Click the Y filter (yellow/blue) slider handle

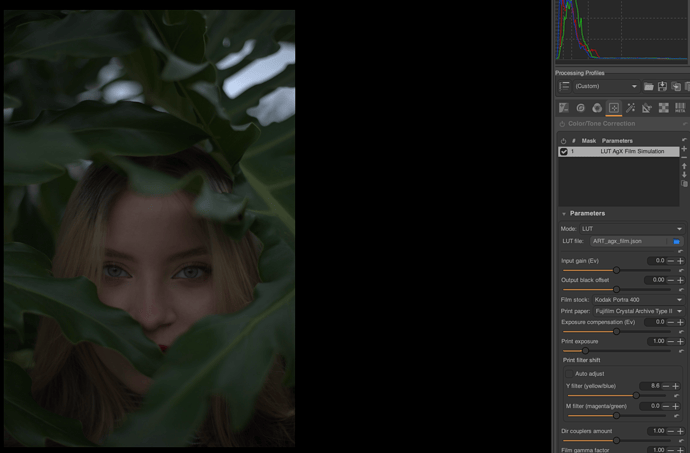point(636,395)
